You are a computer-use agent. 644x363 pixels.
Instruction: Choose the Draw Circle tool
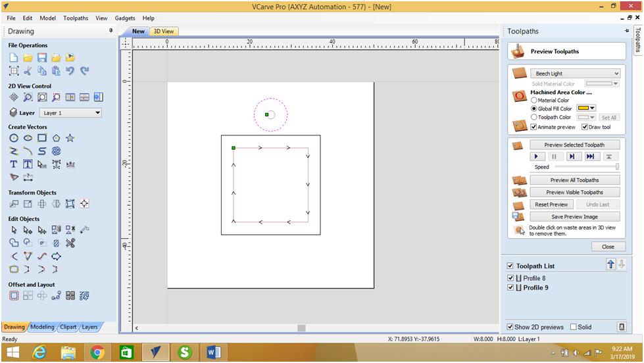(x=14, y=138)
